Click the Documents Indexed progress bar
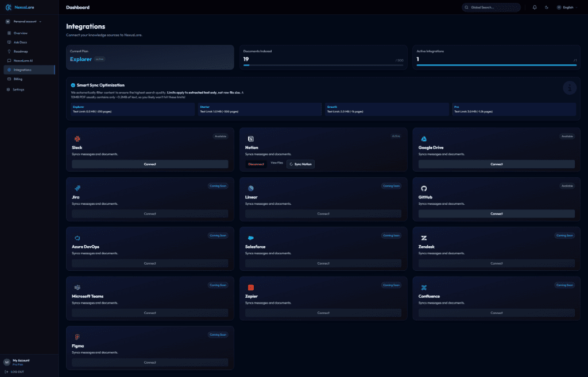The width and height of the screenshot is (588, 377). coord(323,65)
